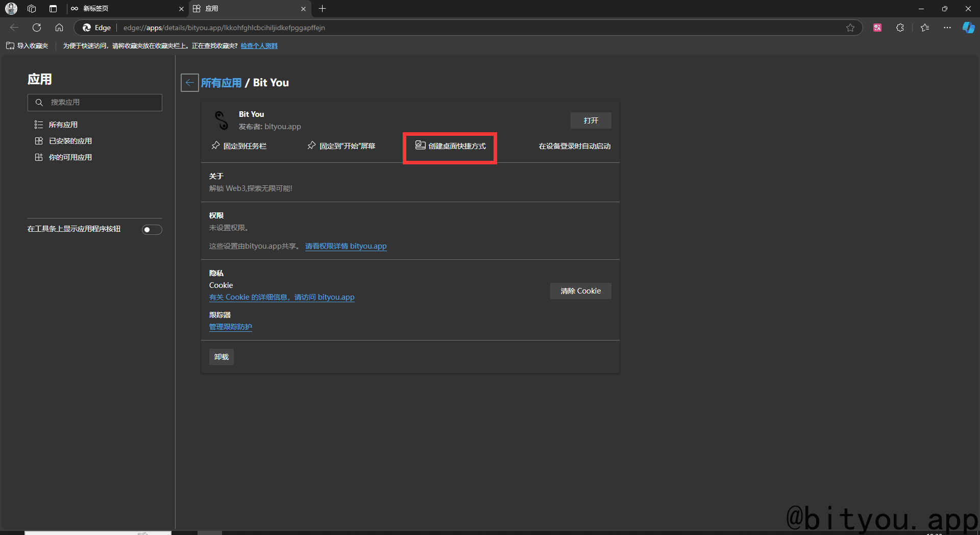Image resolution: width=980 pixels, height=535 pixels.
Task: Switch to the 新标签页 tab
Action: (x=127, y=9)
